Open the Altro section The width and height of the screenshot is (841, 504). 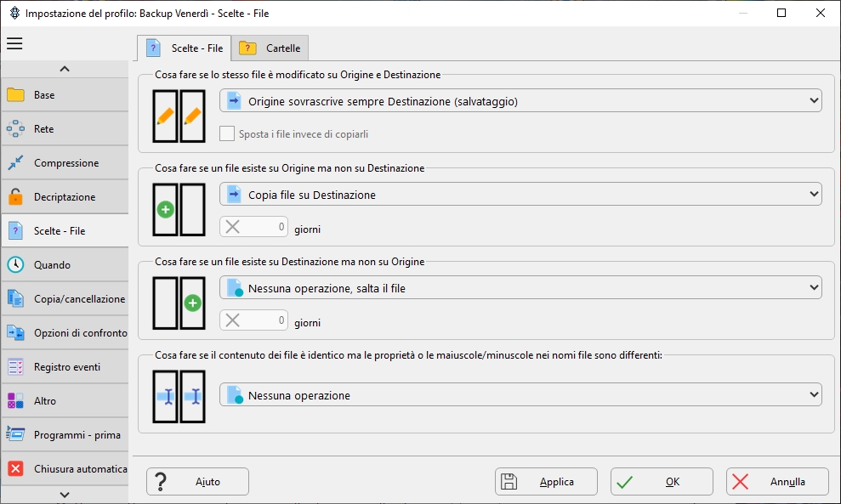(65, 400)
